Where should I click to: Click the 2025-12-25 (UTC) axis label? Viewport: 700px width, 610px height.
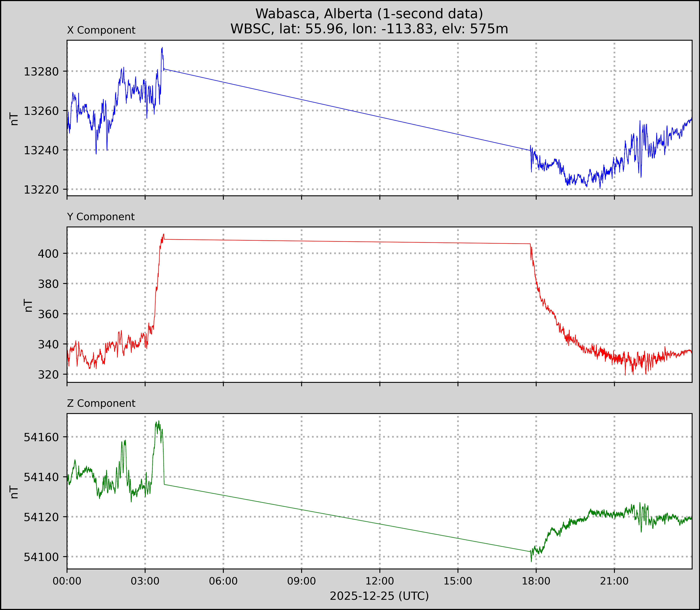coord(379,596)
